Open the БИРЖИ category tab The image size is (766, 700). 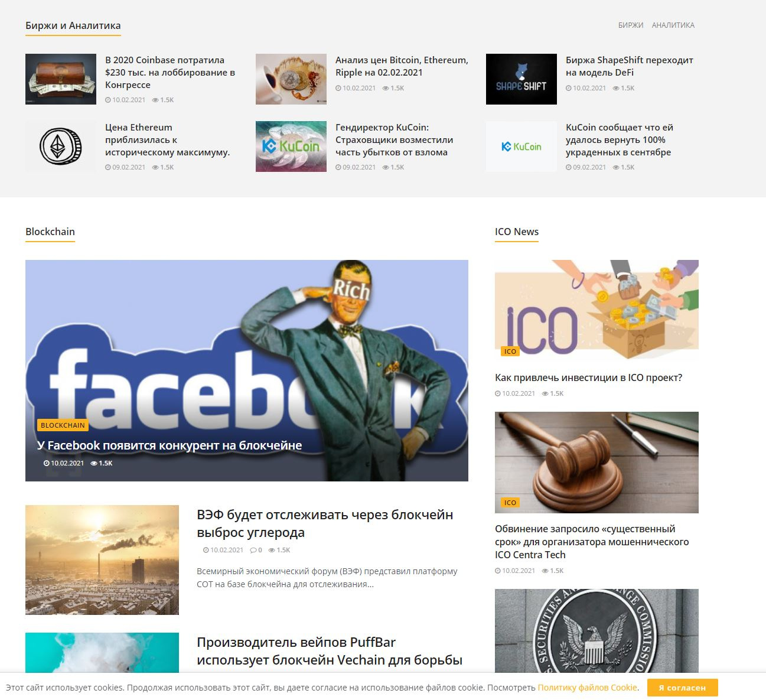point(630,25)
